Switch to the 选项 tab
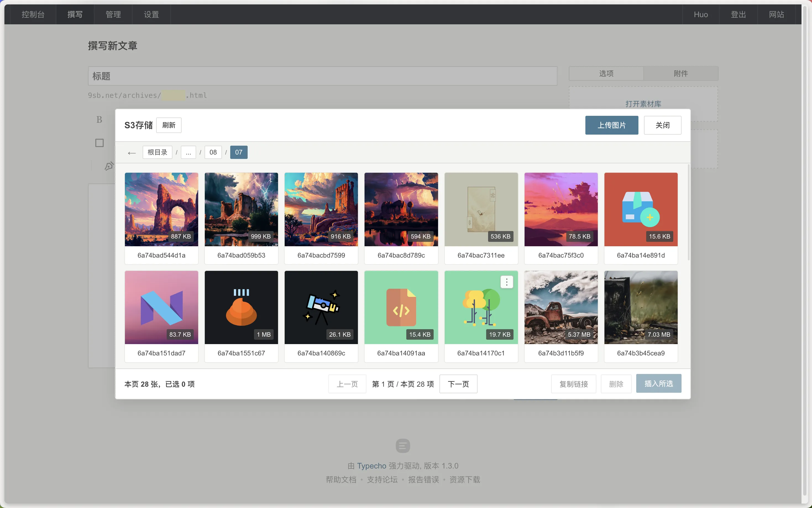Image resolution: width=812 pixels, height=508 pixels. [x=606, y=73]
